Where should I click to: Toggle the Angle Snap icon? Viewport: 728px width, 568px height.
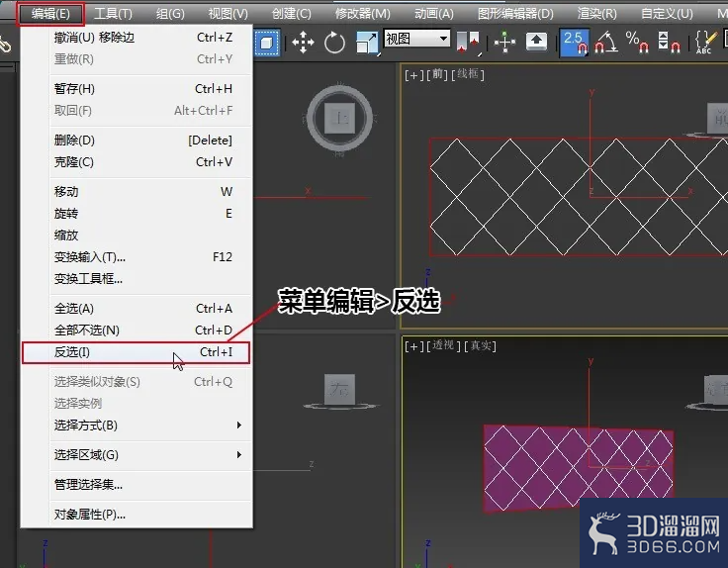pyautogui.click(x=606, y=42)
